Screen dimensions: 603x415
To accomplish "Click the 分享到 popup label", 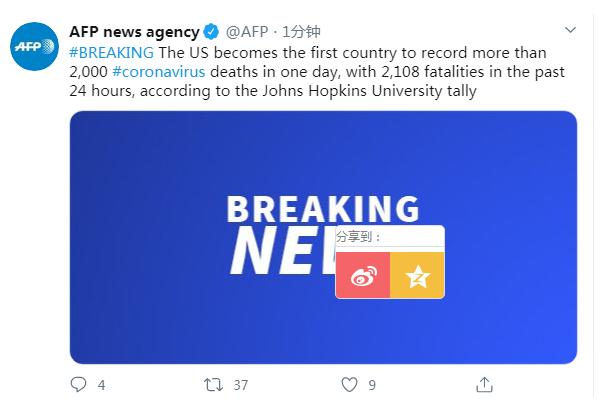I will [359, 238].
